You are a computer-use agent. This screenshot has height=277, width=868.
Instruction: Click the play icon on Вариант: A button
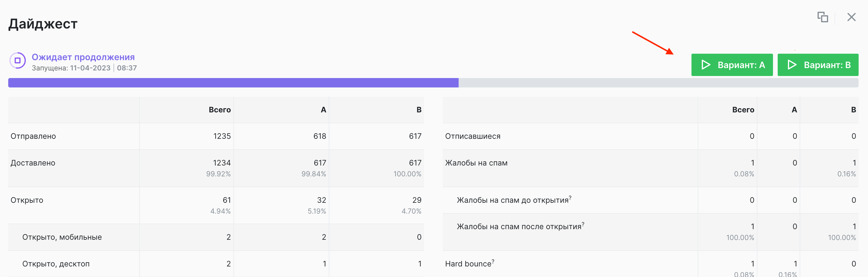(706, 65)
